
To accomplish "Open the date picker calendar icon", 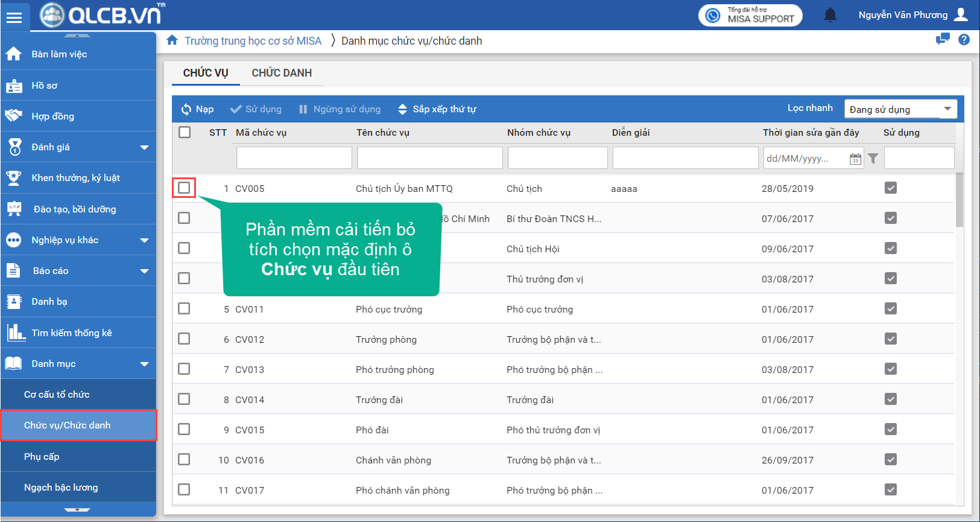I will click(x=855, y=159).
